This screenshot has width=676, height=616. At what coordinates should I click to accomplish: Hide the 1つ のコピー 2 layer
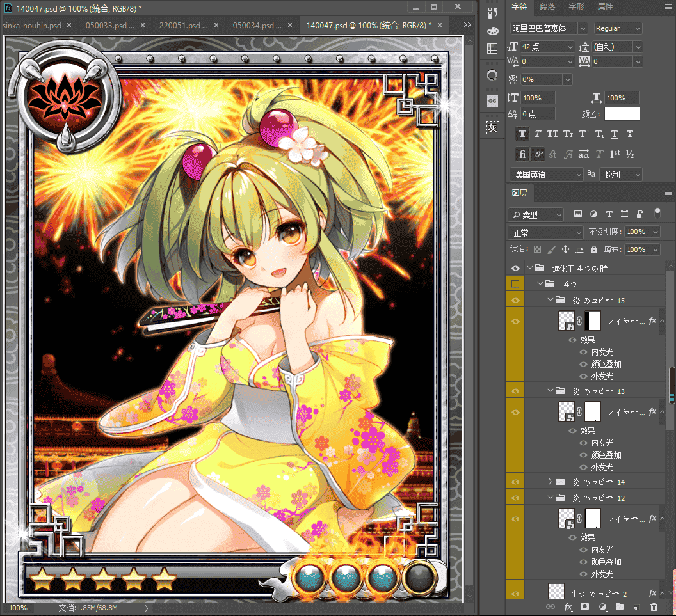pos(515,594)
